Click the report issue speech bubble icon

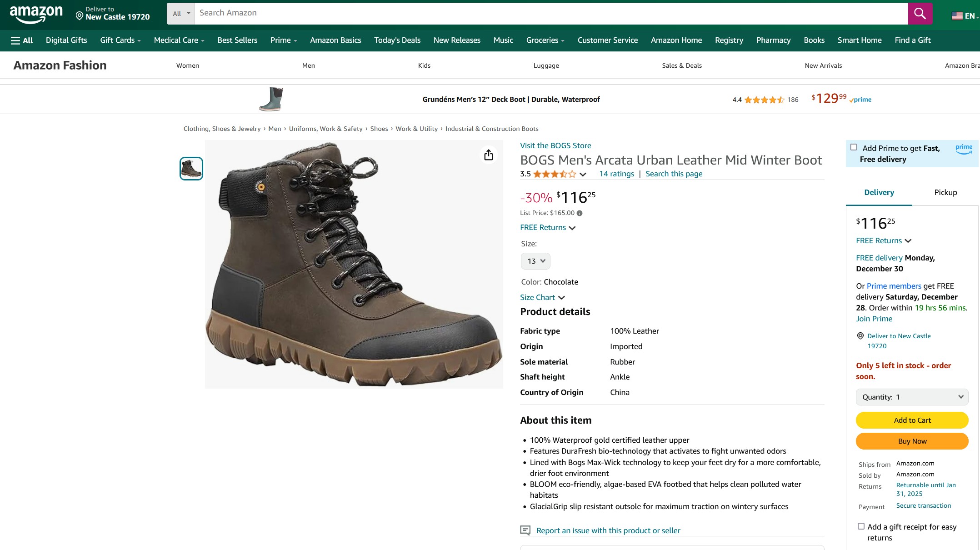pos(525,530)
